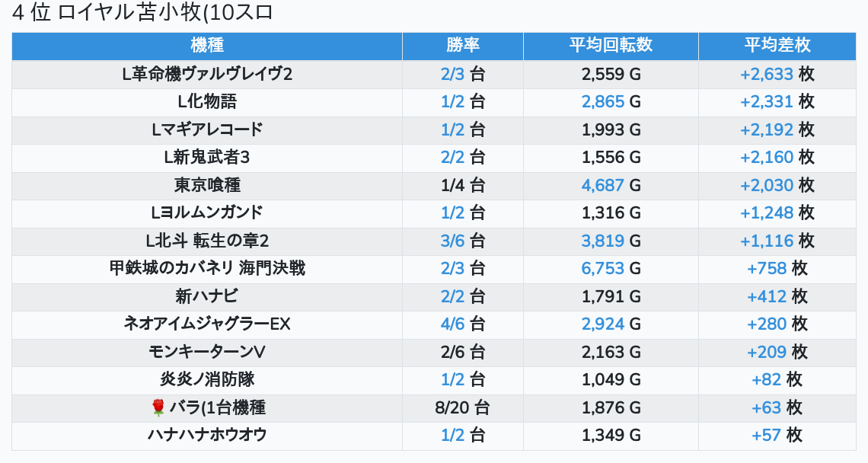This screenshot has width=868, height=463.
Task: Click ネオアイムジャグラーEX machine name
Action: 207,324
